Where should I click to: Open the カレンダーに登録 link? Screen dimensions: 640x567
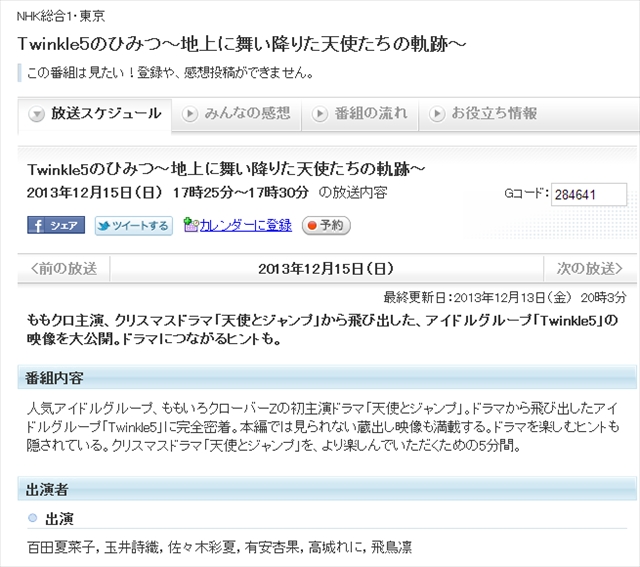[x=246, y=225]
